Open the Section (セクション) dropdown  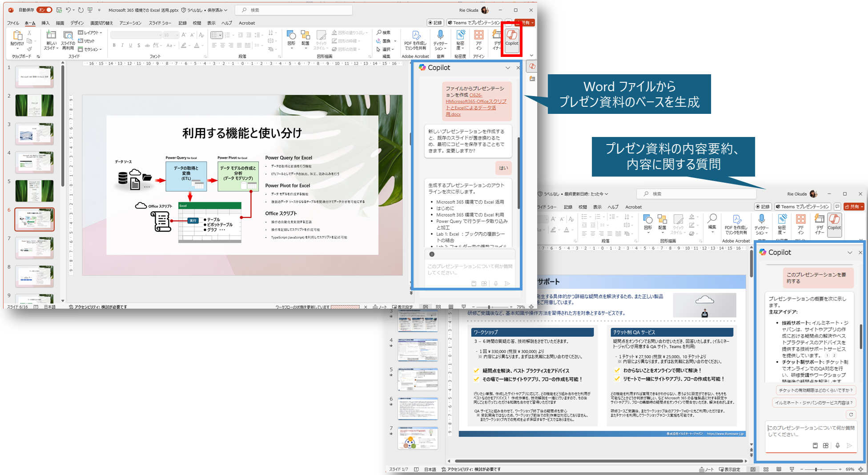click(x=90, y=49)
